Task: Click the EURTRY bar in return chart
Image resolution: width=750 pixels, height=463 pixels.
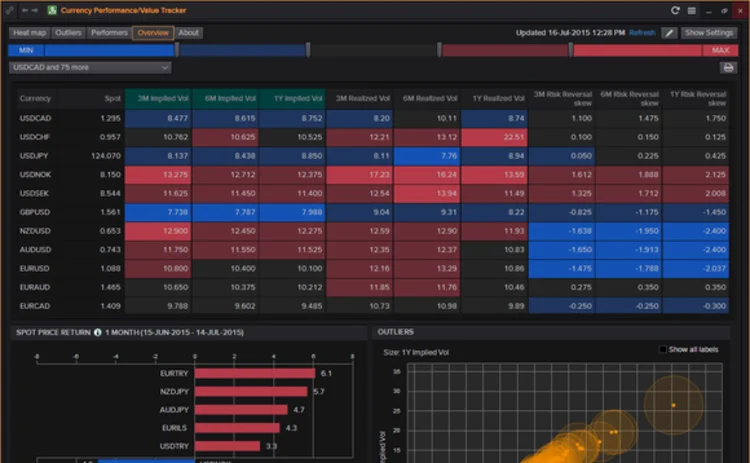Action: click(255, 373)
